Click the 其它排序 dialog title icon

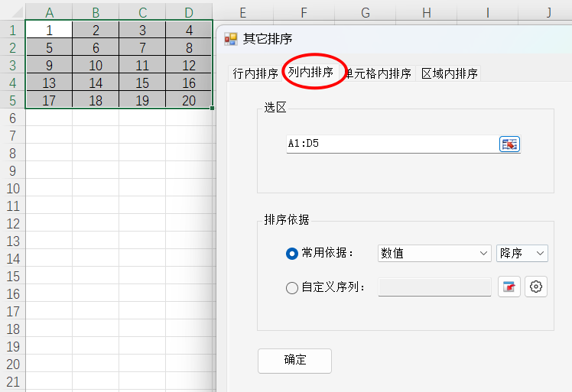231,39
